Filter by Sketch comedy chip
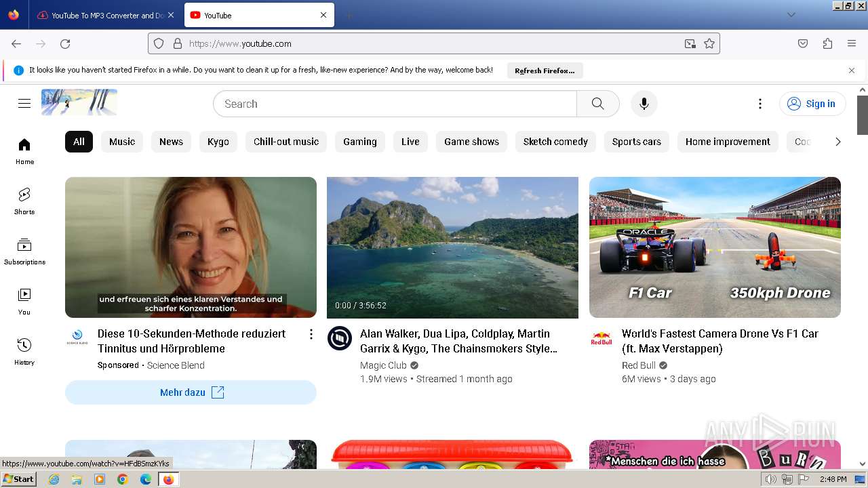Viewport: 868px width, 488px height. 555,142
